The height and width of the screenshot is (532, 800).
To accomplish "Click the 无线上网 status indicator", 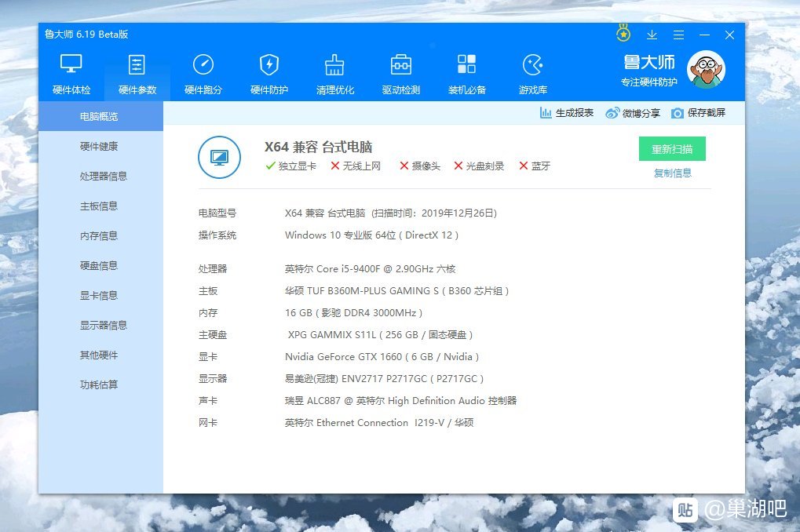I will click(356, 166).
